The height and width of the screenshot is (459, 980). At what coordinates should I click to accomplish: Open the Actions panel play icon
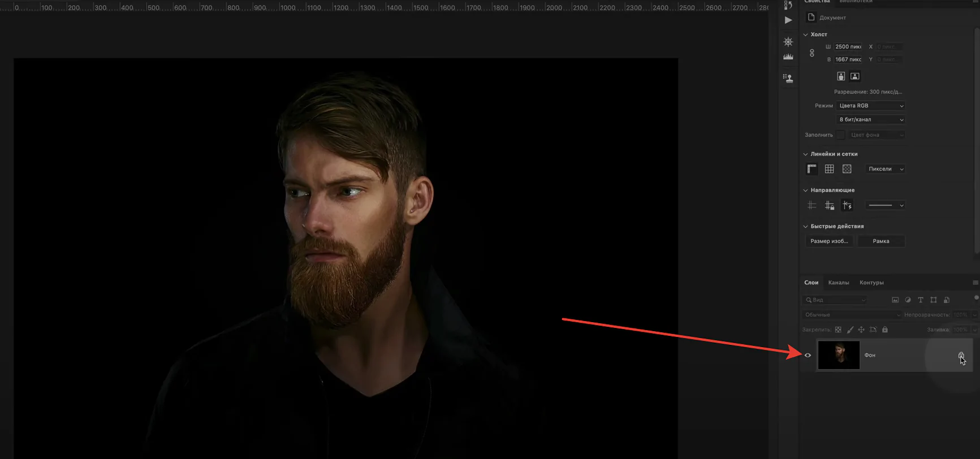(x=788, y=20)
